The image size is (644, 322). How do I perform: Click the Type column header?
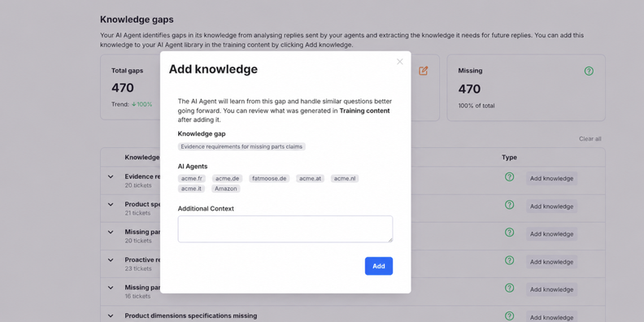tap(509, 157)
